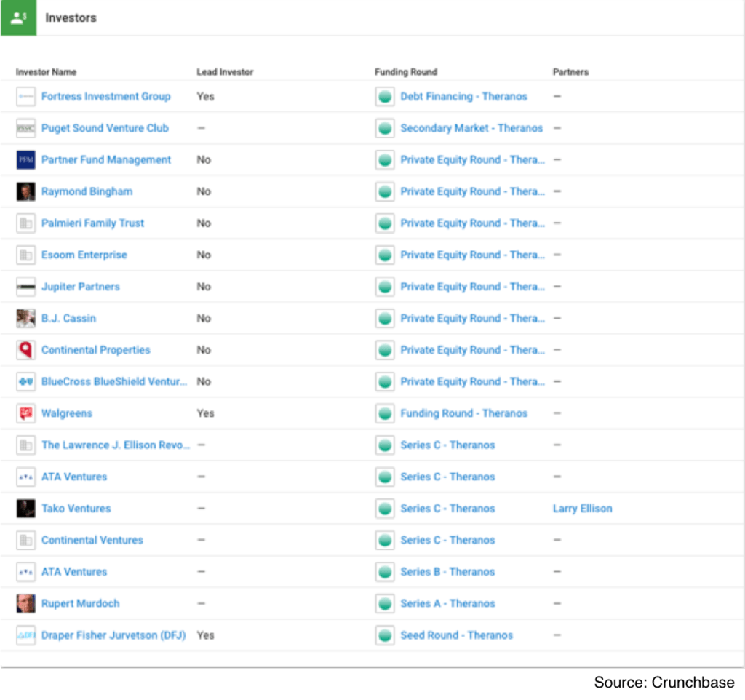Open Fortress Investment Group logo thumbnail
The height and width of the screenshot is (700, 745).
pos(25,97)
